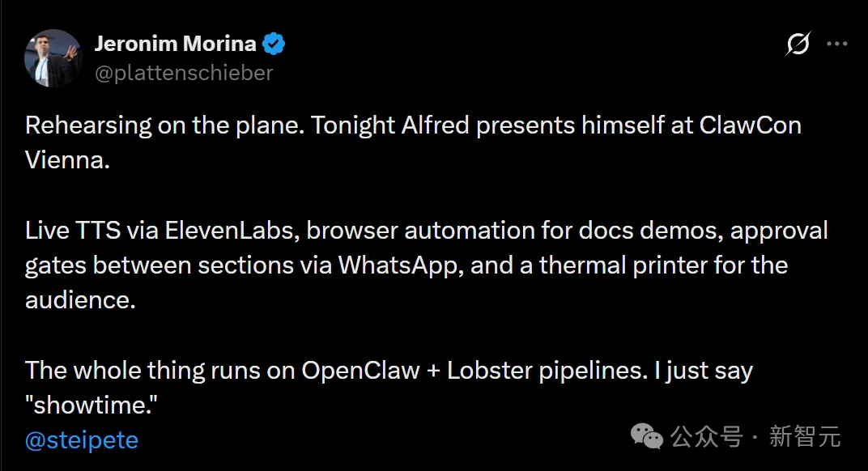Click the WeChat logo watermark icon
Viewport: 868px width, 471px height.
click(x=647, y=437)
